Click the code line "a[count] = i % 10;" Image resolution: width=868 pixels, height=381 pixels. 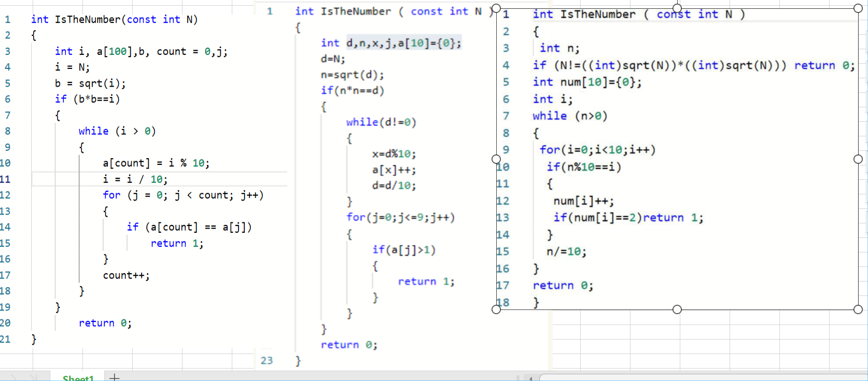(156, 163)
